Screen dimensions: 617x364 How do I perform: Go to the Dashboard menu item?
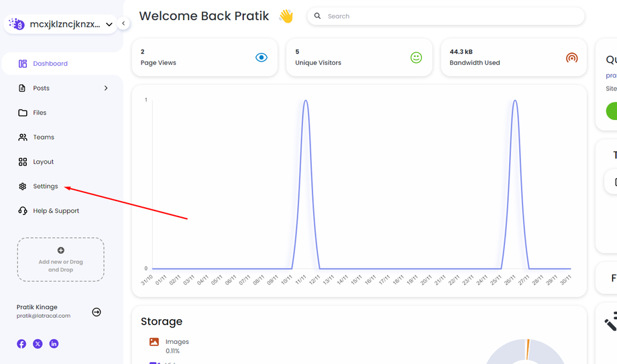pos(50,64)
